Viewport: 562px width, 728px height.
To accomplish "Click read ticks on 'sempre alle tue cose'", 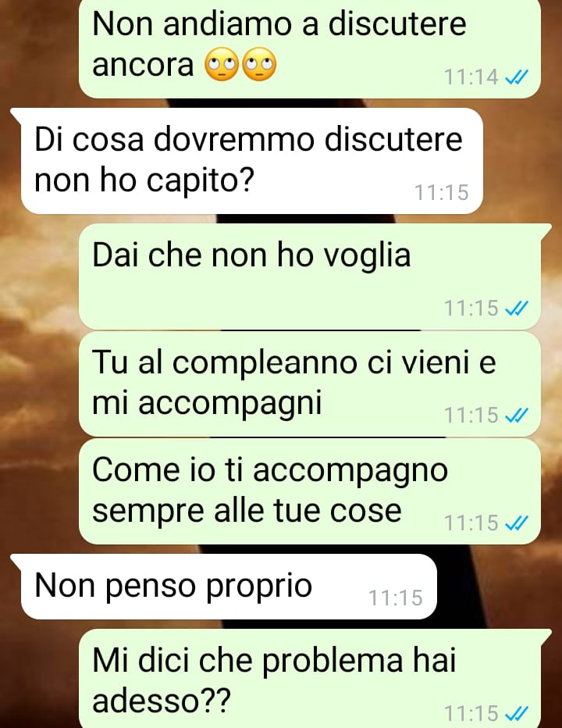I will click(516, 523).
